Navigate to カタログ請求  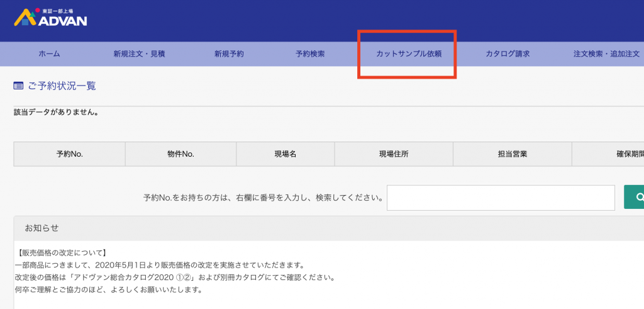tap(507, 54)
